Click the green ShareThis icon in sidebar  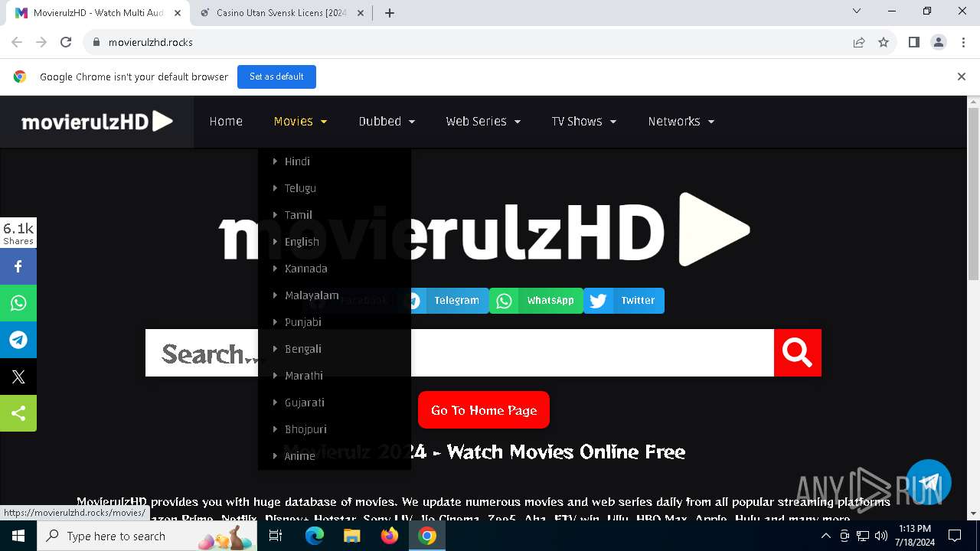coord(18,413)
